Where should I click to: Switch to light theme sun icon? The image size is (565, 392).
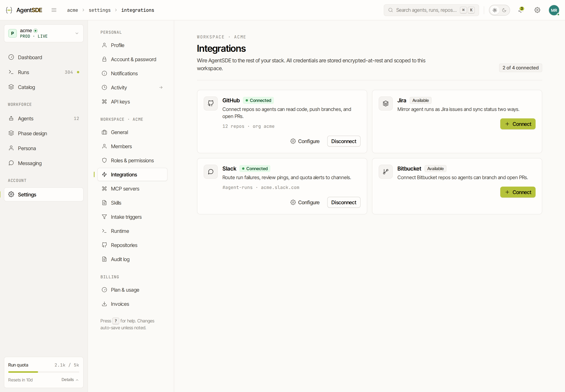[495, 10]
